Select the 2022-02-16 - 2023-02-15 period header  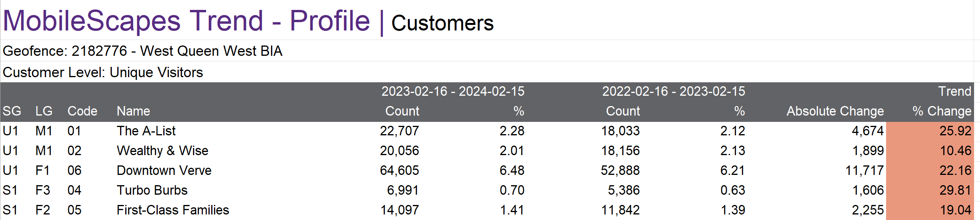(x=674, y=91)
